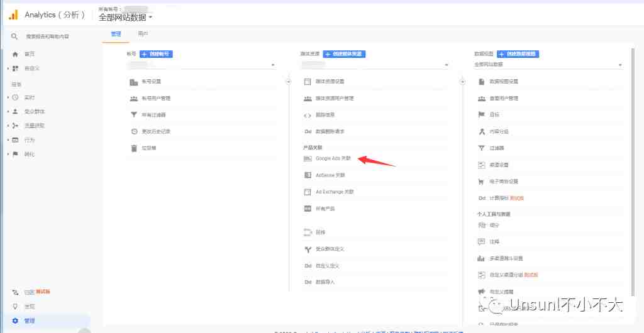Click the Google Ads linking icon
Image resolution: width=644 pixels, height=333 pixels.
coord(308,158)
